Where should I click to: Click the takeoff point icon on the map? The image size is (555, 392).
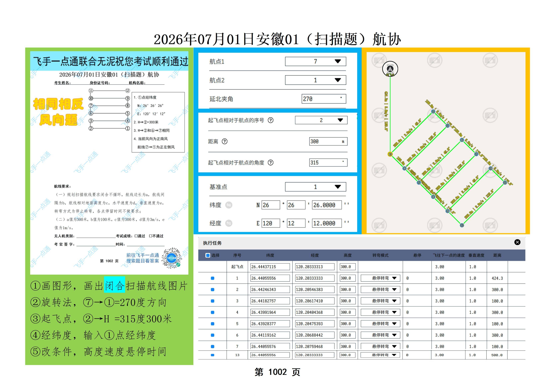pyautogui.click(x=390, y=69)
